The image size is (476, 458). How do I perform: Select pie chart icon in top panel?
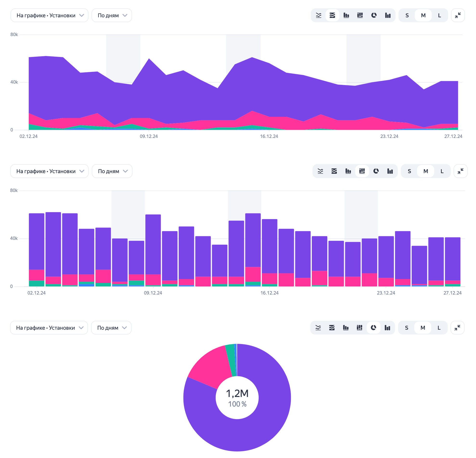click(x=374, y=15)
